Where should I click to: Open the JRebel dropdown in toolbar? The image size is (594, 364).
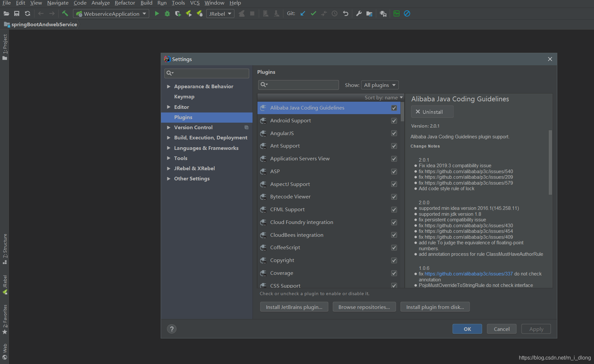tap(220, 14)
